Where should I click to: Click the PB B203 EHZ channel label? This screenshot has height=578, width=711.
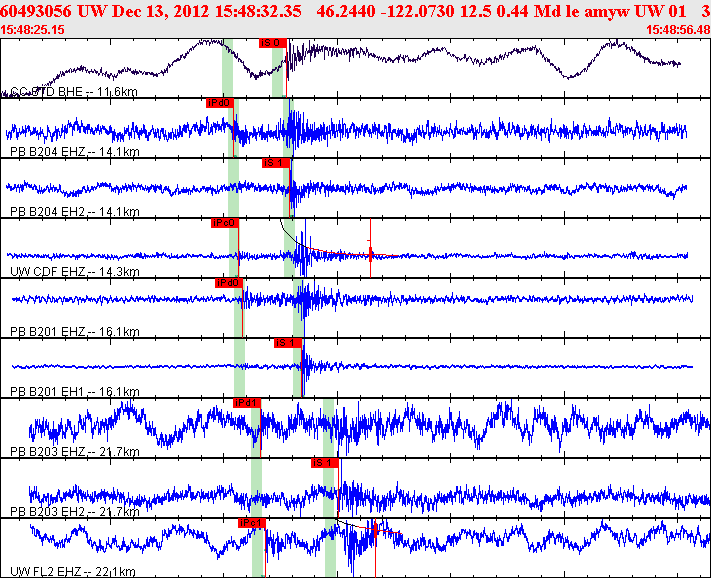click(x=74, y=452)
